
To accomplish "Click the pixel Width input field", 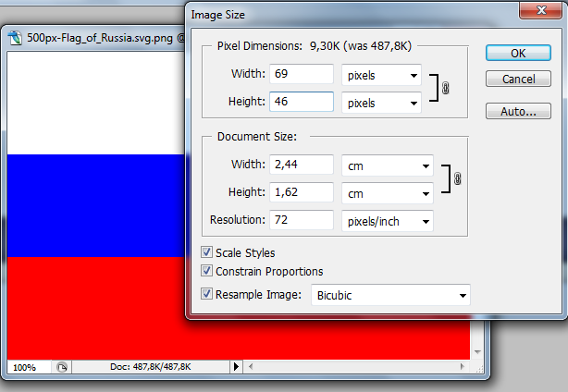I will 302,74.
